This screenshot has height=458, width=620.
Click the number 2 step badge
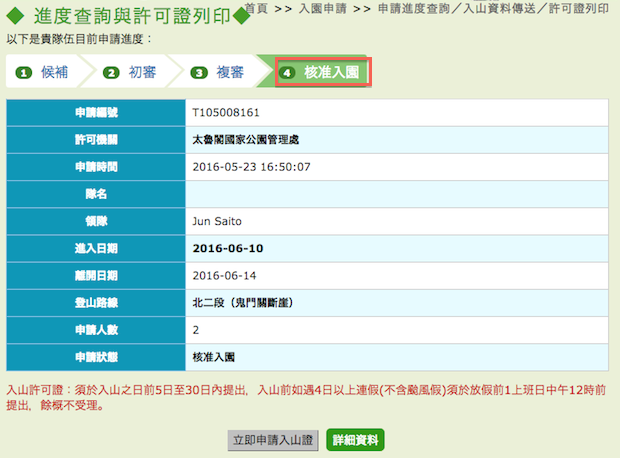pos(111,73)
